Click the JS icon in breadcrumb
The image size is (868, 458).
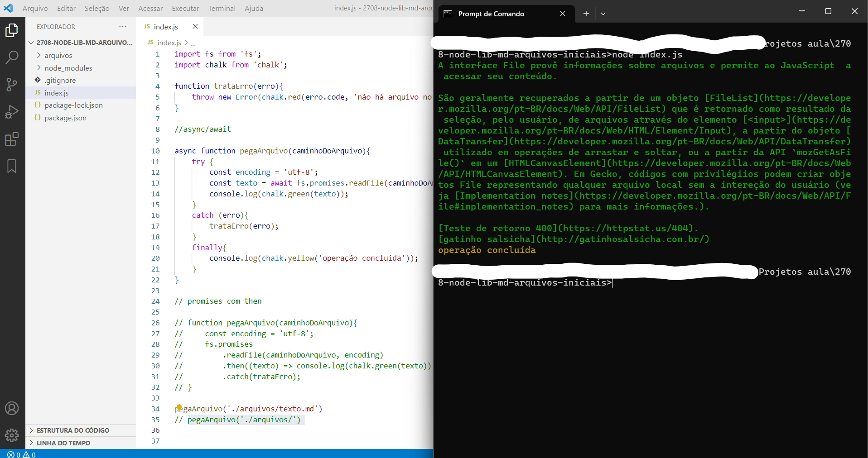point(150,42)
